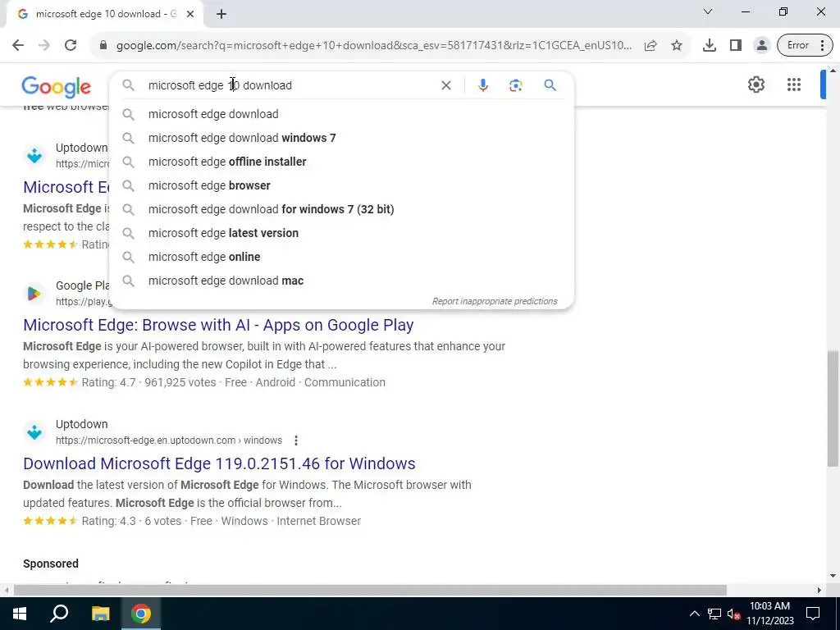
Task: Search by image with Google Lens
Action: click(515, 85)
